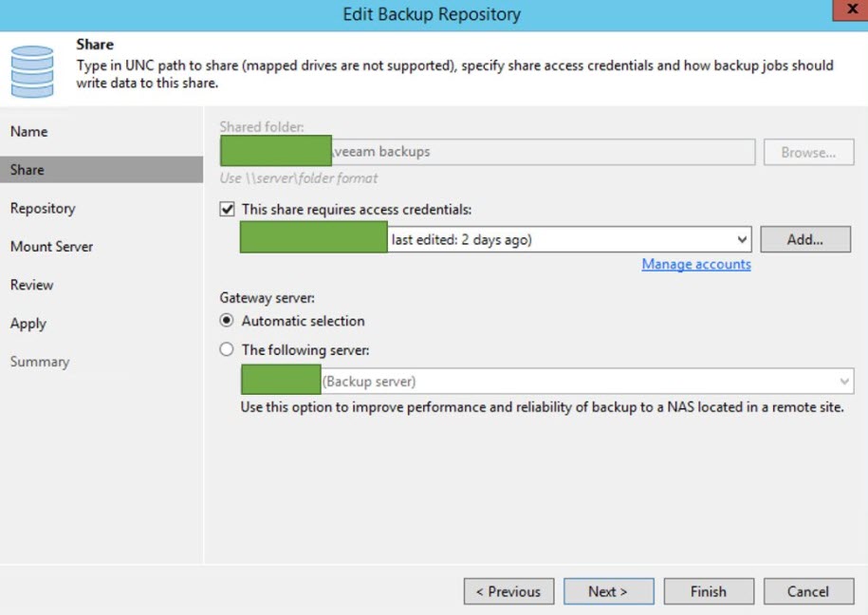Switch to the Mount Server step
868x615 pixels.
point(52,247)
